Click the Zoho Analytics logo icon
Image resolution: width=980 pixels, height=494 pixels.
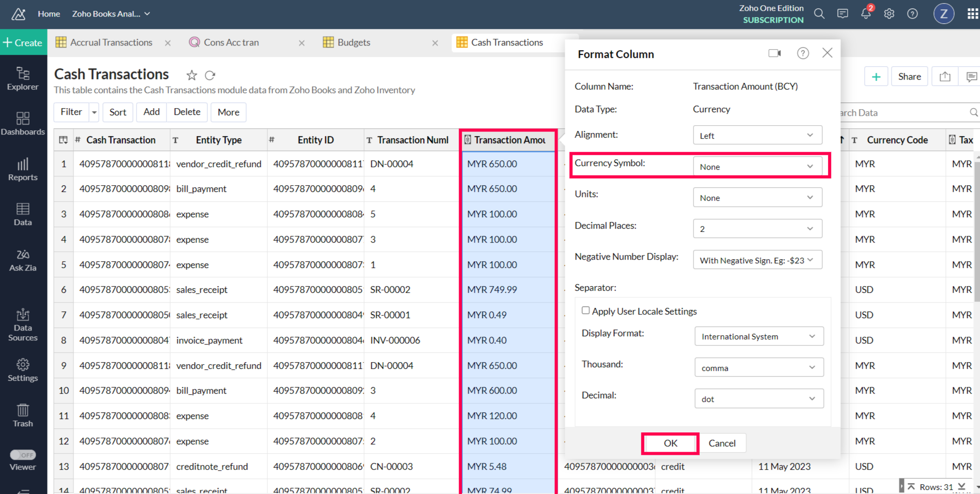click(19, 14)
